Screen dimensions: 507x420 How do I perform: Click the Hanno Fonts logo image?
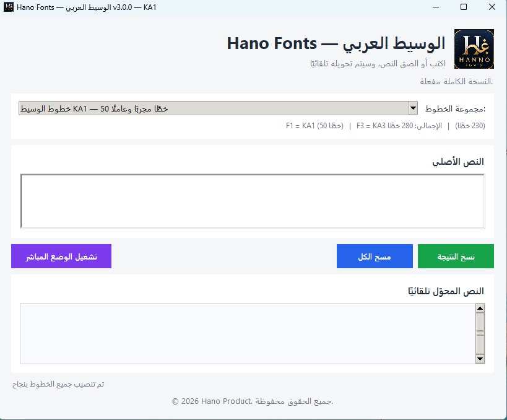click(474, 49)
